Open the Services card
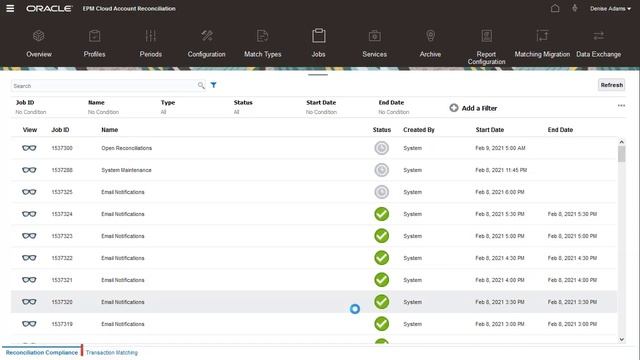This screenshot has height=360, width=640. coord(374,44)
